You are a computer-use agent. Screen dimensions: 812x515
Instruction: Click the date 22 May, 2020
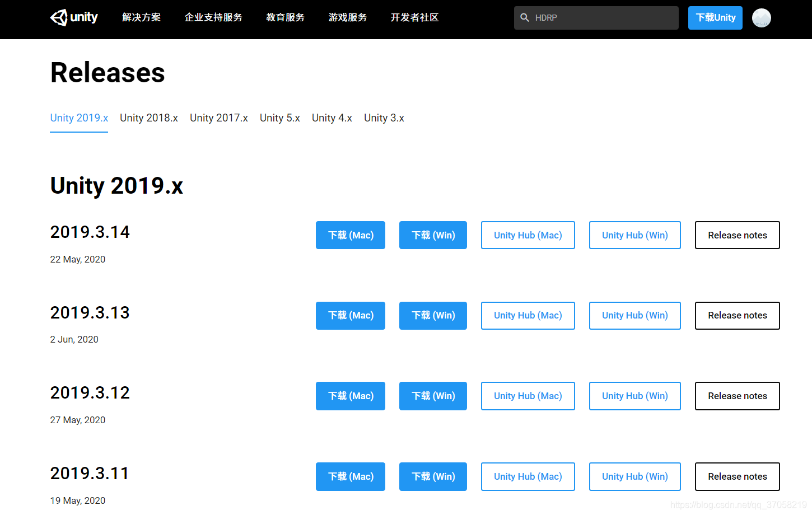pos(78,259)
